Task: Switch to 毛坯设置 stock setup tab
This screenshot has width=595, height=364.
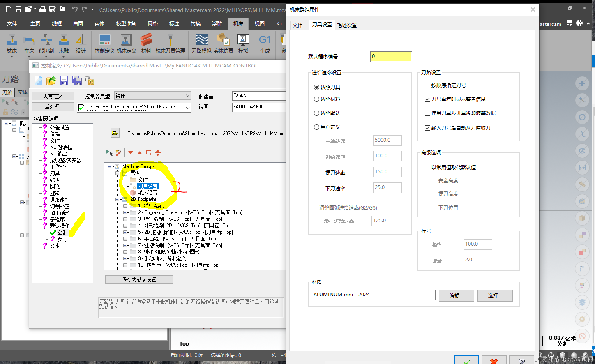Action: click(x=347, y=25)
